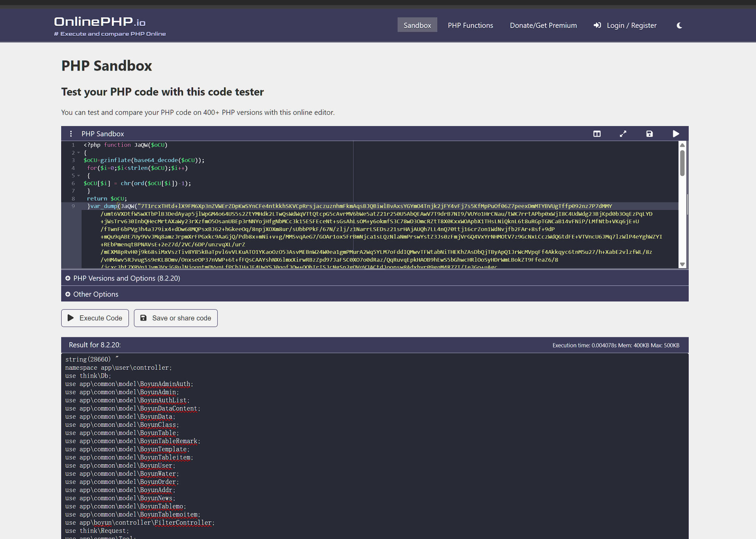Click 'BoyunWater' result line
This screenshot has height=539, width=756.
point(122,474)
